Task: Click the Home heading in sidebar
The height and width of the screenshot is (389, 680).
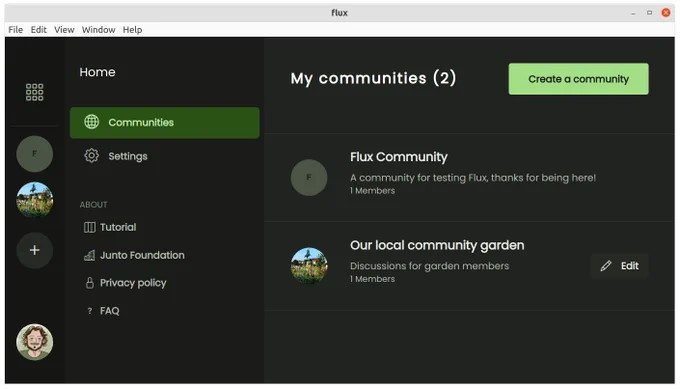Action: coord(97,72)
